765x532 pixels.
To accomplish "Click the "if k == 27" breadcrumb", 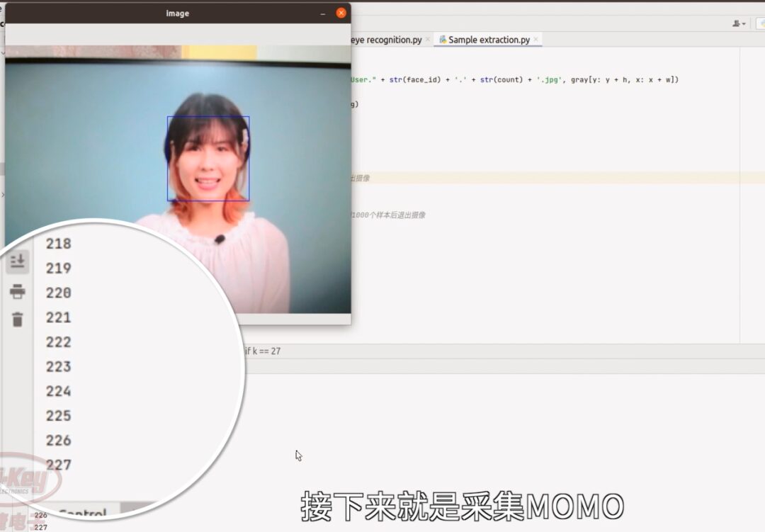I will pyautogui.click(x=263, y=351).
